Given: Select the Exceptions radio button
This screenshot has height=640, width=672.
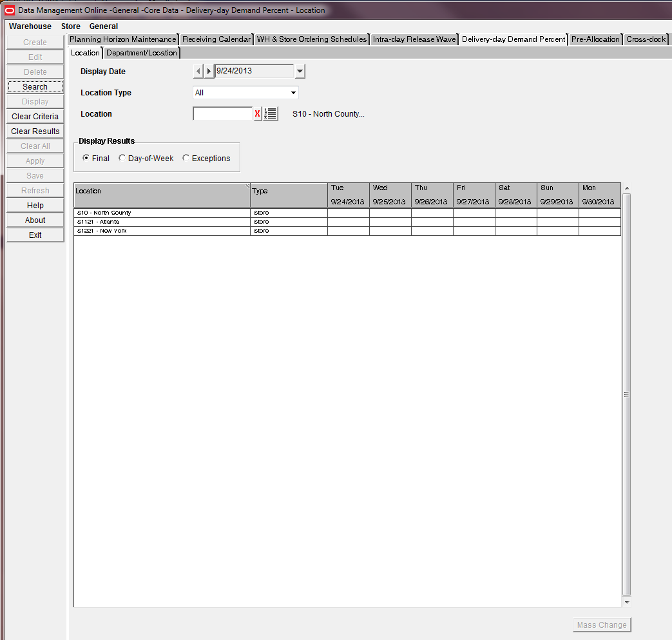Looking at the screenshot, I should pos(186,158).
